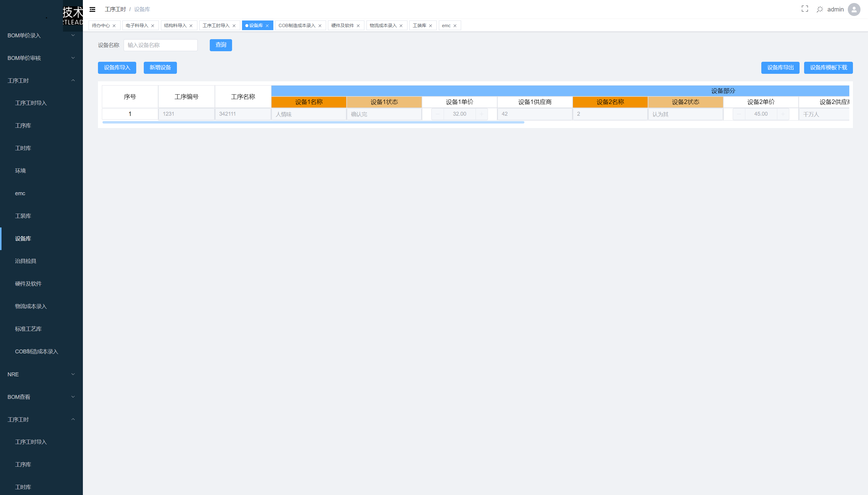This screenshot has width=868, height=495.
Task: Close the COB制造成本录入 tab
Action: click(320, 26)
